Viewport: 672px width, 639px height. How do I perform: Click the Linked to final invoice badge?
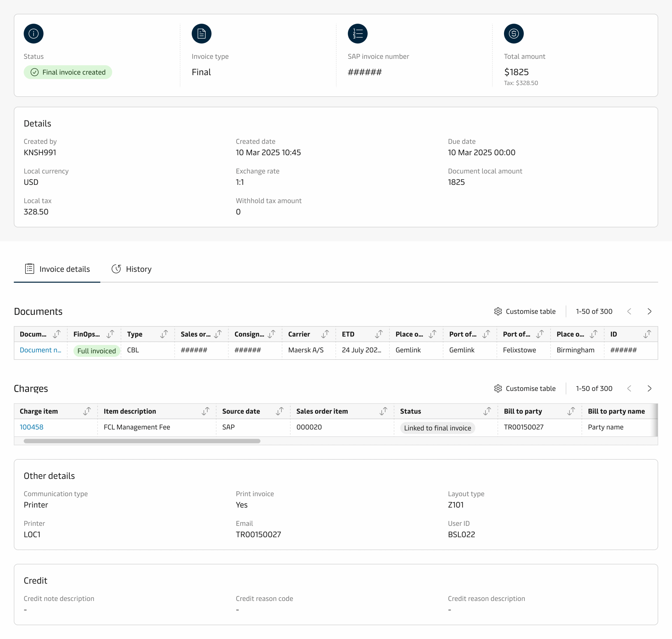[437, 428]
